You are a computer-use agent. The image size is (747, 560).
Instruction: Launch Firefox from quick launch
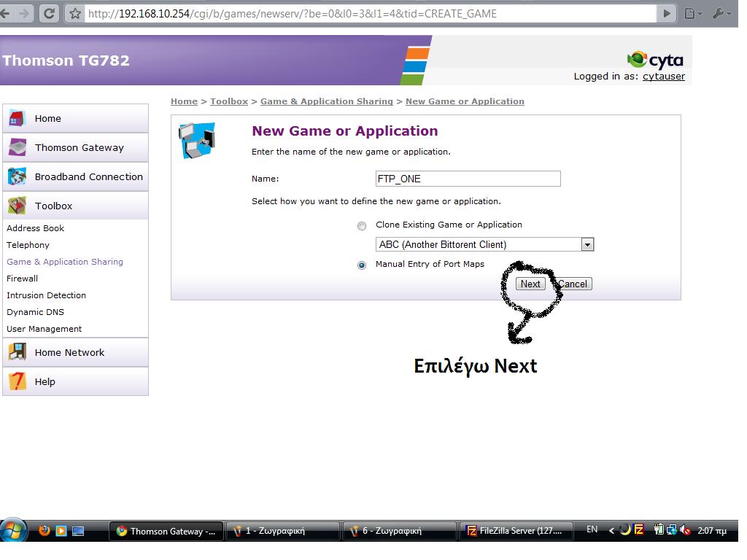pos(44,530)
